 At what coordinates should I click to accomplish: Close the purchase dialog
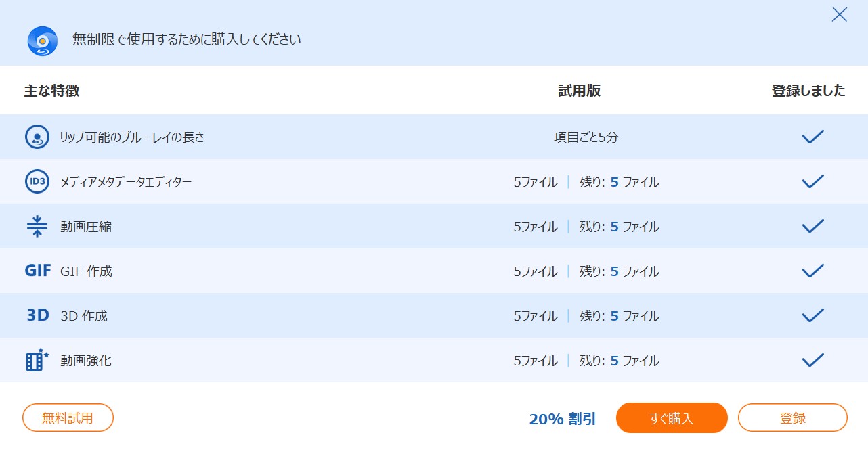[839, 15]
